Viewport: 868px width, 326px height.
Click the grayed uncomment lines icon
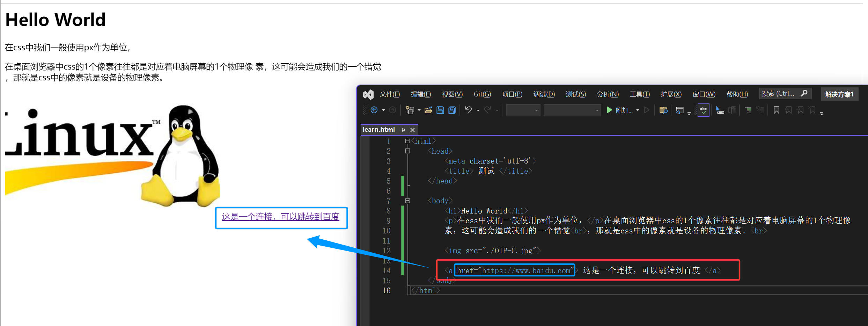point(760,110)
